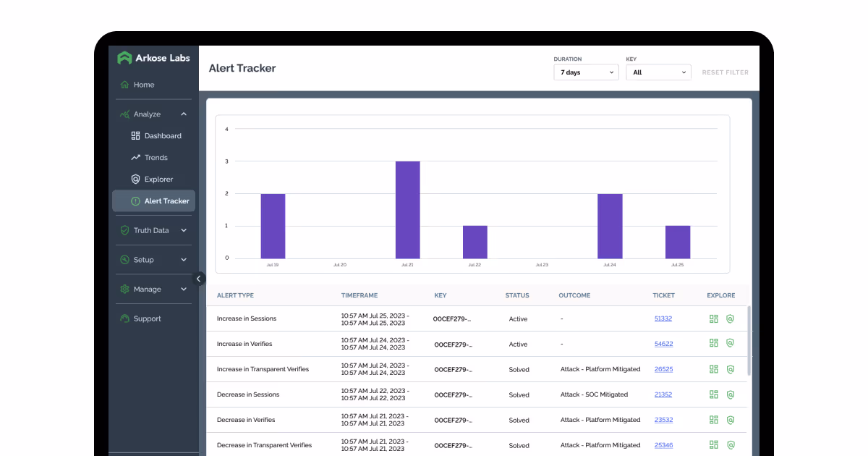Open dashboard icon for Increase in Transparent Verifies
This screenshot has height=456, width=868.
click(714, 369)
